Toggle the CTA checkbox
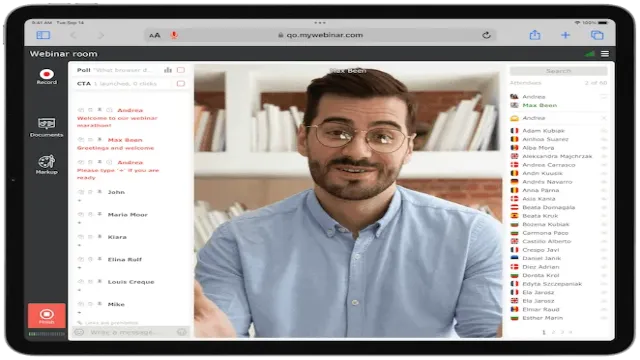The height and width of the screenshot is (360, 640). [181, 84]
